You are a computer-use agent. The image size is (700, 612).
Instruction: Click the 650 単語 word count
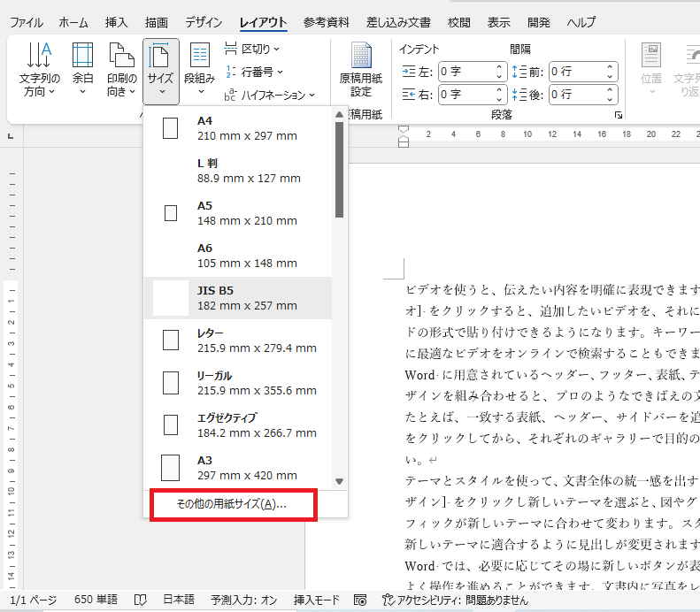click(96, 600)
